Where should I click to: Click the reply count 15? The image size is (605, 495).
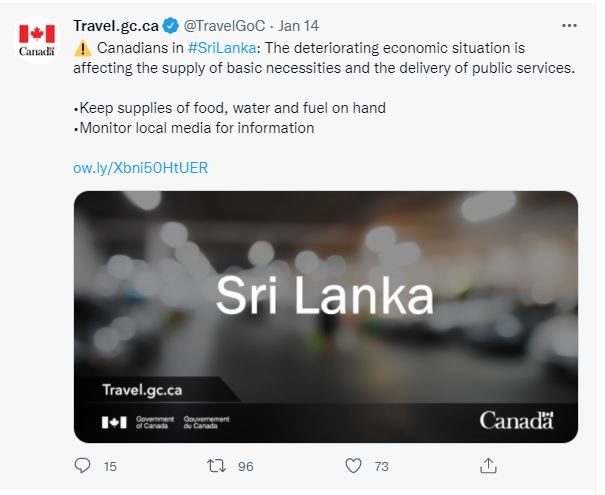pyautogui.click(x=110, y=466)
